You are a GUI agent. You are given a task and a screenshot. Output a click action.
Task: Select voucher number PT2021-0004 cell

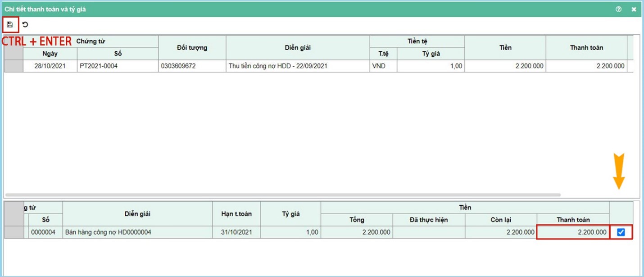tap(118, 66)
